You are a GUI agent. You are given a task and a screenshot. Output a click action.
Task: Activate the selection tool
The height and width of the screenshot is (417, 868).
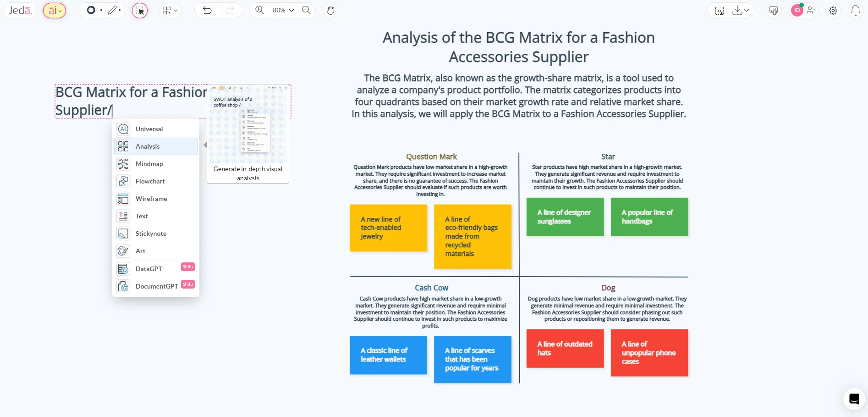point(140,10)
